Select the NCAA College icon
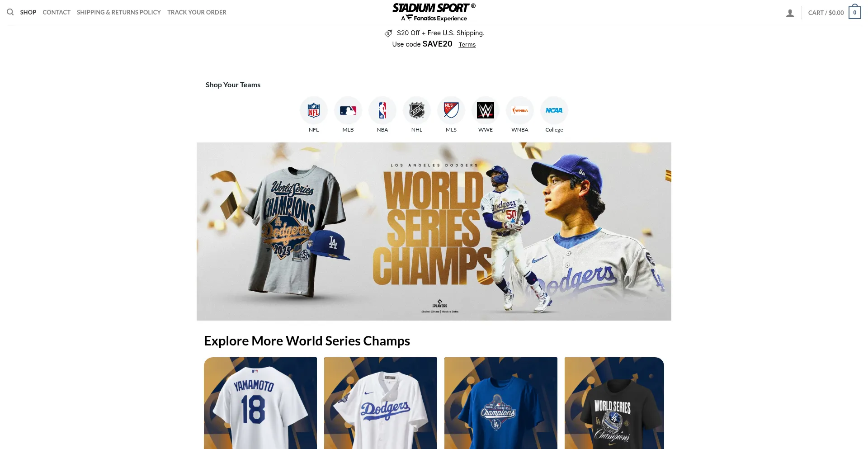The height and width of the screenshot is (449, 868). [x=554, y=110]
